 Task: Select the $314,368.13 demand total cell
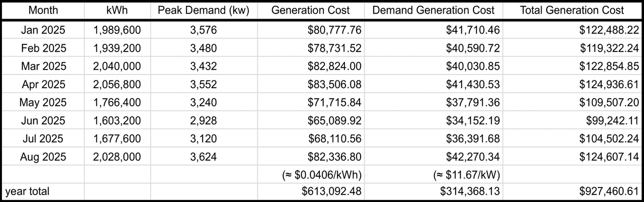point(470,191)
